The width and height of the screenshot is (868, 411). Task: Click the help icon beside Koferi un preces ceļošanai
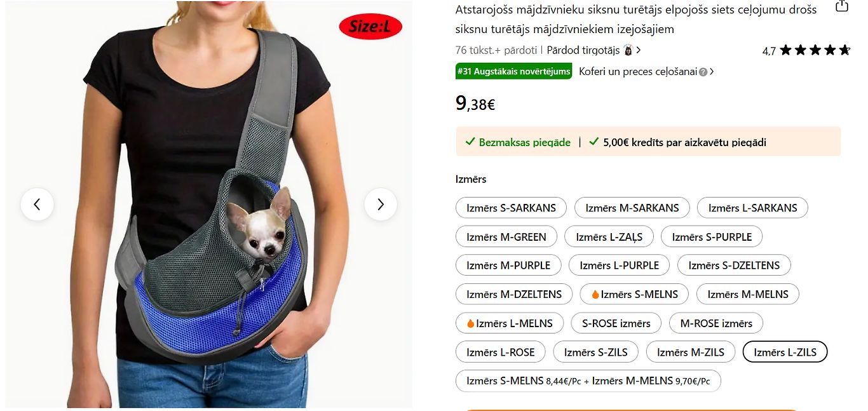[703, 72]
